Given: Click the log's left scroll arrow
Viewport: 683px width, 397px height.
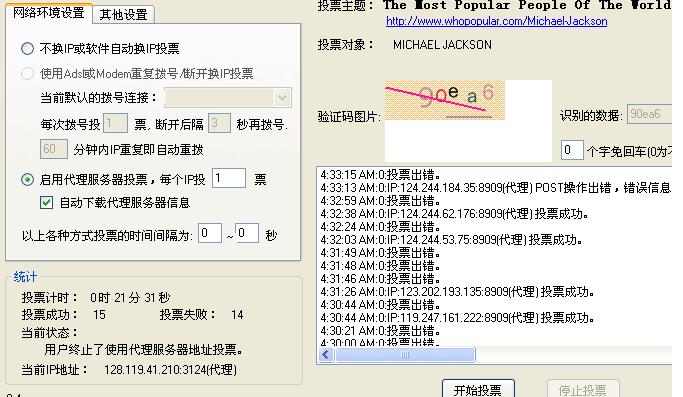Looking at the screenshot, I should point(326,355).
